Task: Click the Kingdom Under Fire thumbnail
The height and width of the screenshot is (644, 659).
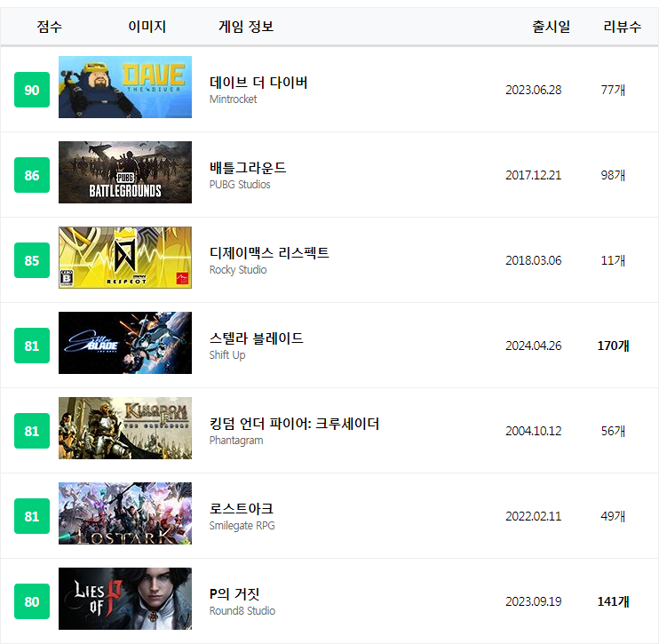Action: [x=125, y=428]
